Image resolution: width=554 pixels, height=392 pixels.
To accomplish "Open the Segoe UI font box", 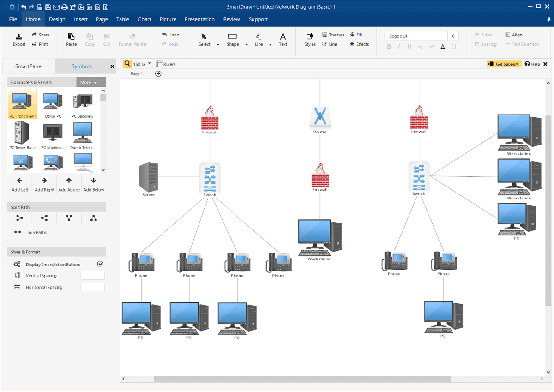I will point(415,36).
